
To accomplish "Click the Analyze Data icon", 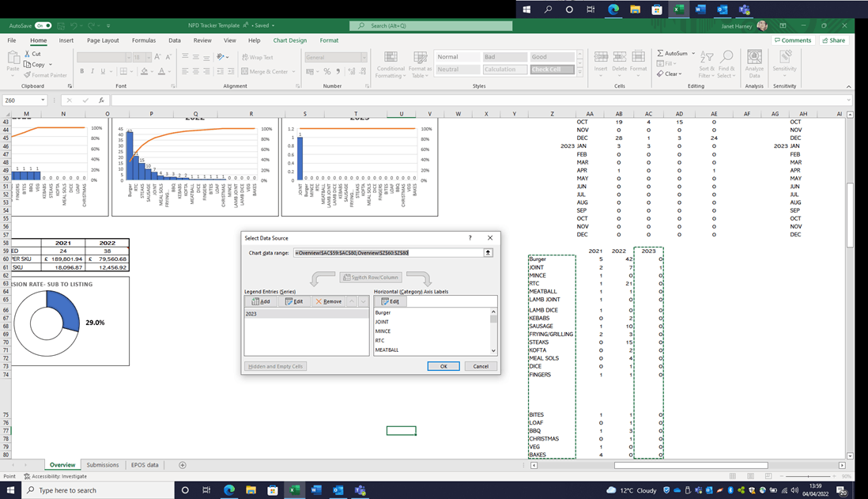I will [x=754, y=57].
